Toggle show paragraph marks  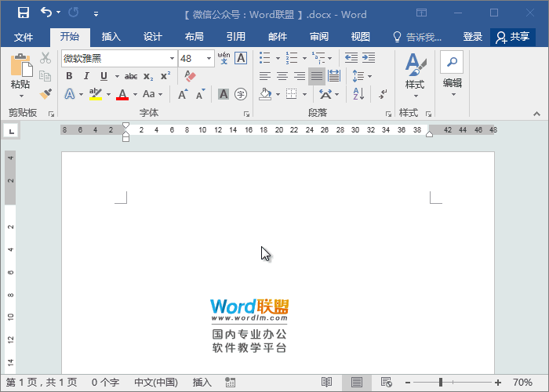pos(383,94)
